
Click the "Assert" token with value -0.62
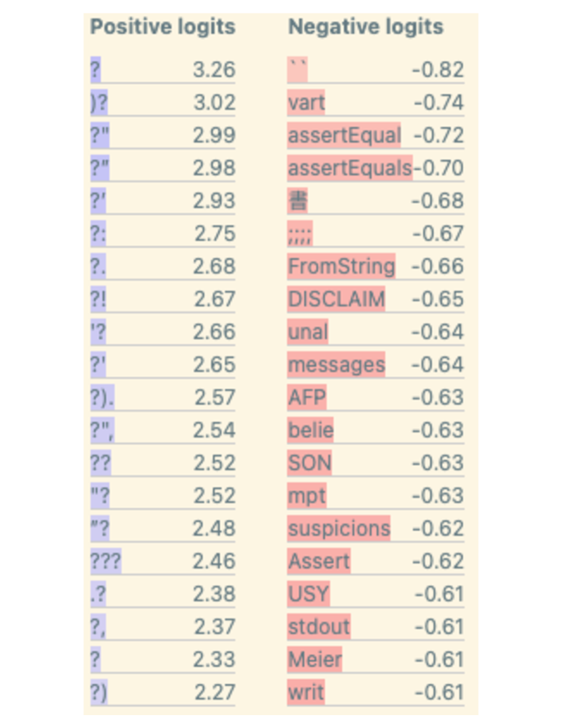pyautogui.click(x=319, y=561)
